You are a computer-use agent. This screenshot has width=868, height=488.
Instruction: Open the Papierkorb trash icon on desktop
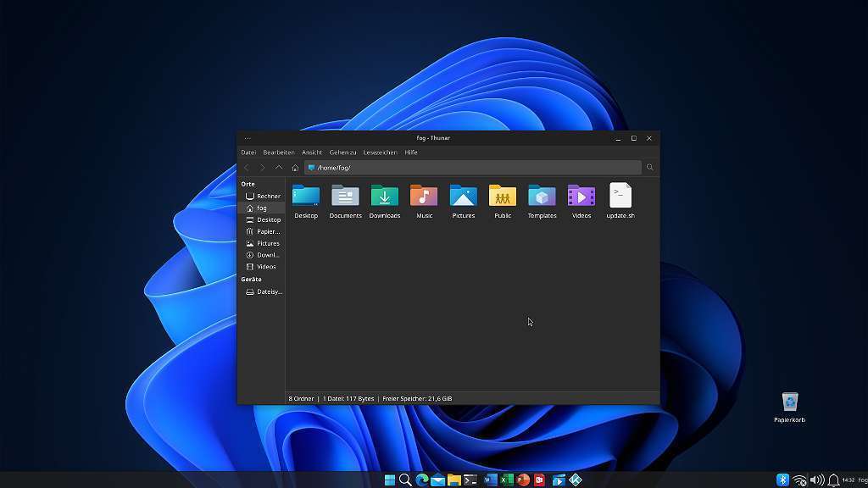click(x=790, y=402)
